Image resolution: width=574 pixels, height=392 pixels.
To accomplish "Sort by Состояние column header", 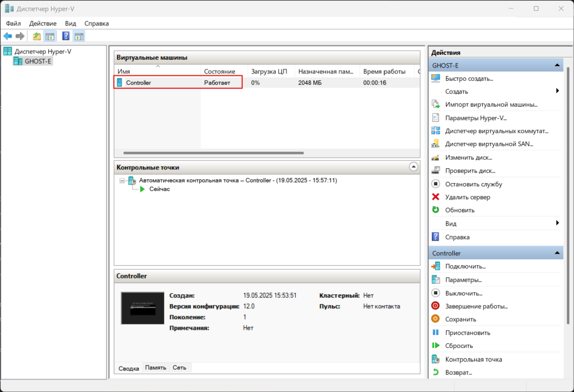I will point(224,71).
